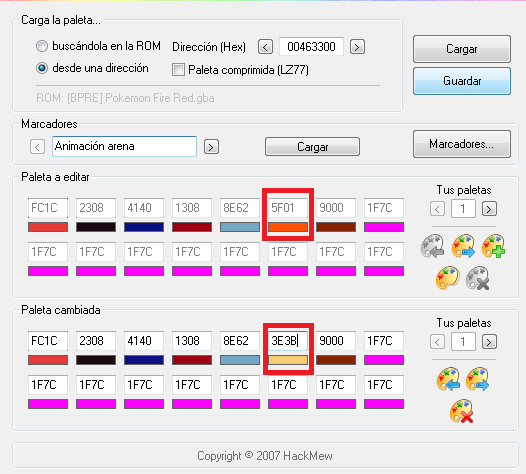Click the 3E3B hex field in Paleta cambiada
The width and height of the screenshot is (526, 474).
click(x=288, y=341)
